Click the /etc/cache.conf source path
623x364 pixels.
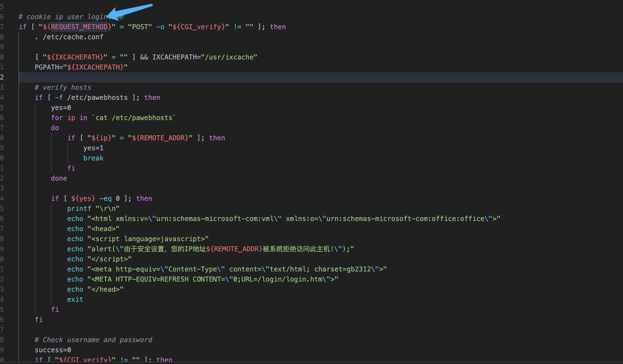coord(73,37)
